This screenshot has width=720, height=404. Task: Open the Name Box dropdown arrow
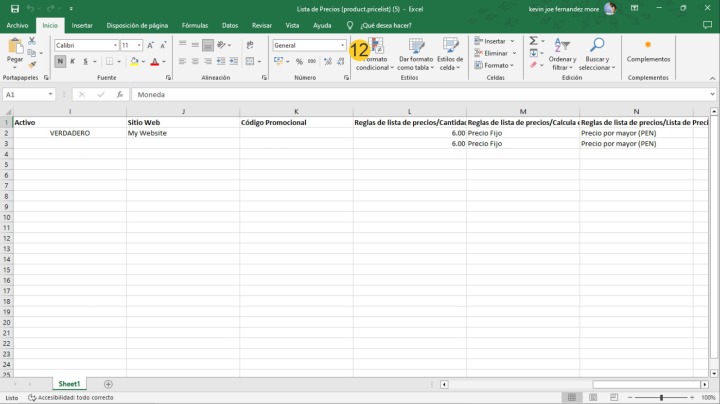tap(50, 94)
